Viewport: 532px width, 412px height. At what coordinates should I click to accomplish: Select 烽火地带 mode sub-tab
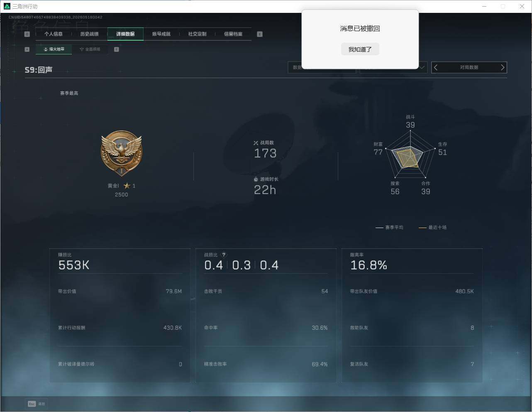click(x=54, y=49)
